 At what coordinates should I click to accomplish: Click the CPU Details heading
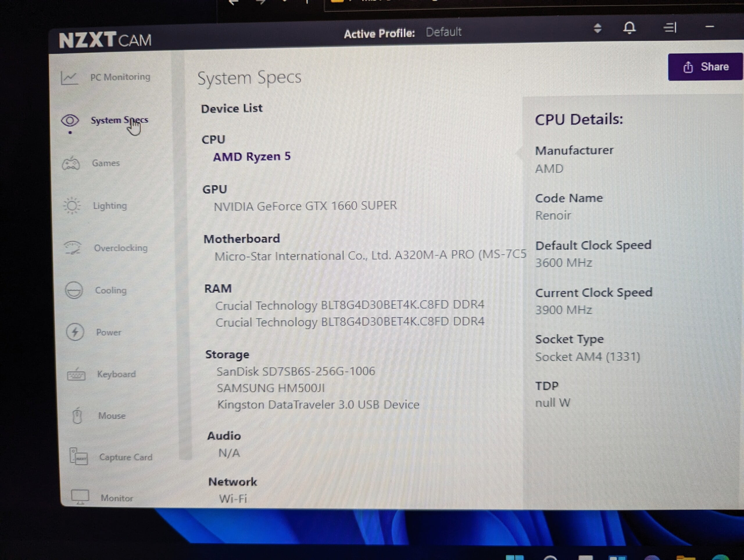tap(579, 120)
